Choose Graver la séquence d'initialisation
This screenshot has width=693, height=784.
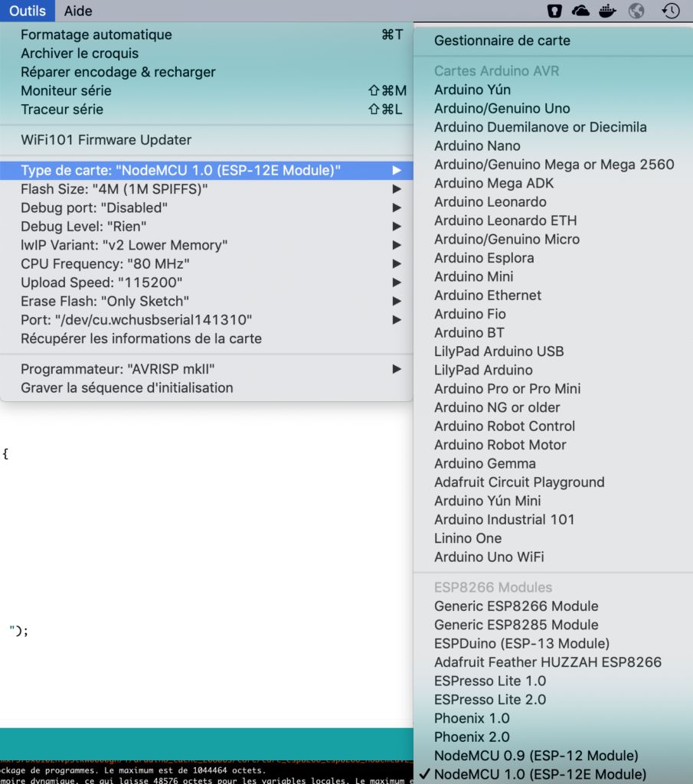coord(207,388)
